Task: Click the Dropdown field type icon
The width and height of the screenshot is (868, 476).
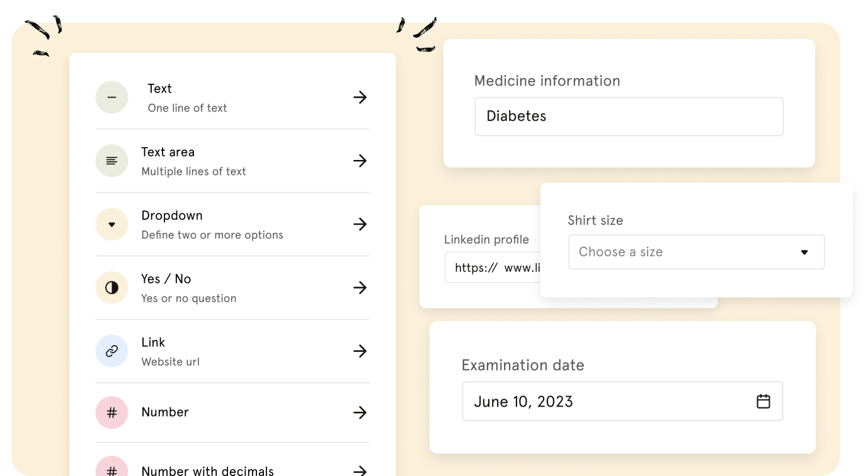Action: coord(111,225)
